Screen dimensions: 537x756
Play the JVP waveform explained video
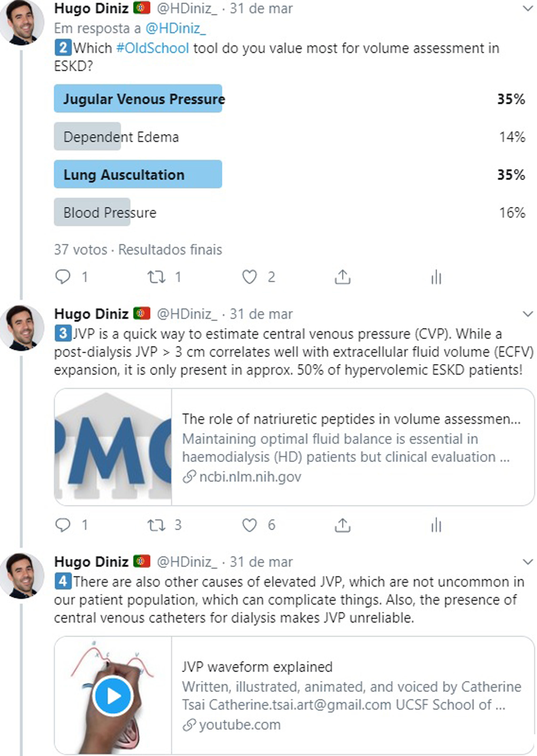click(112, 696)
